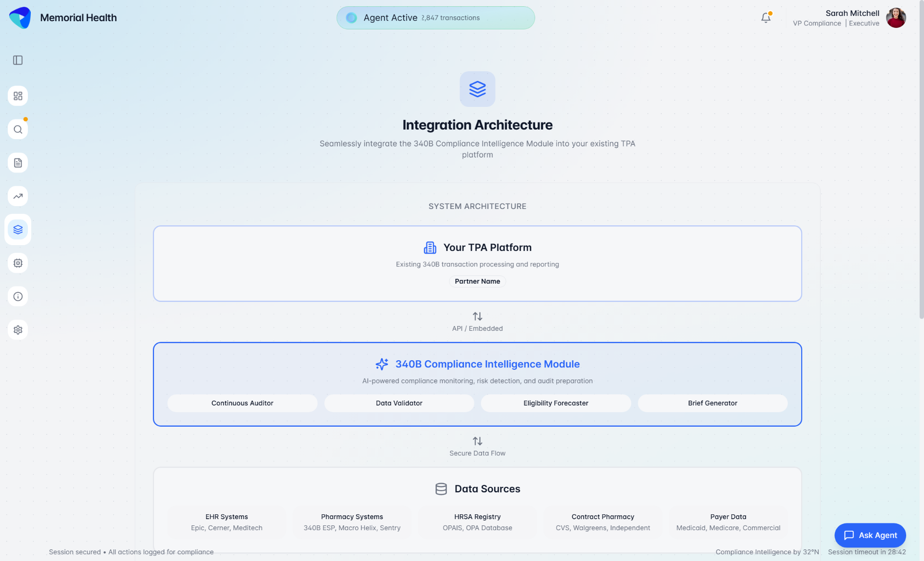The image size is (924, 561).
Task: Click the Executive role label
Action: (x=864, y=23)
